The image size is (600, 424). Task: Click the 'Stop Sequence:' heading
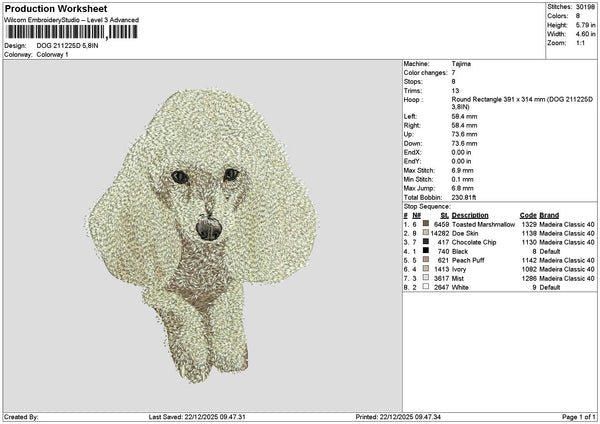(427, 207)
